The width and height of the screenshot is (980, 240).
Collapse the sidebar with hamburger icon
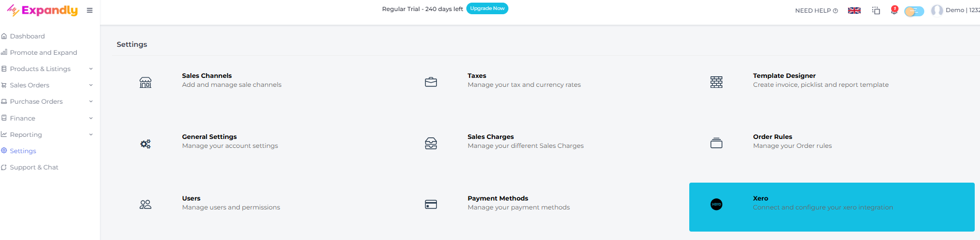pos(90,10)
